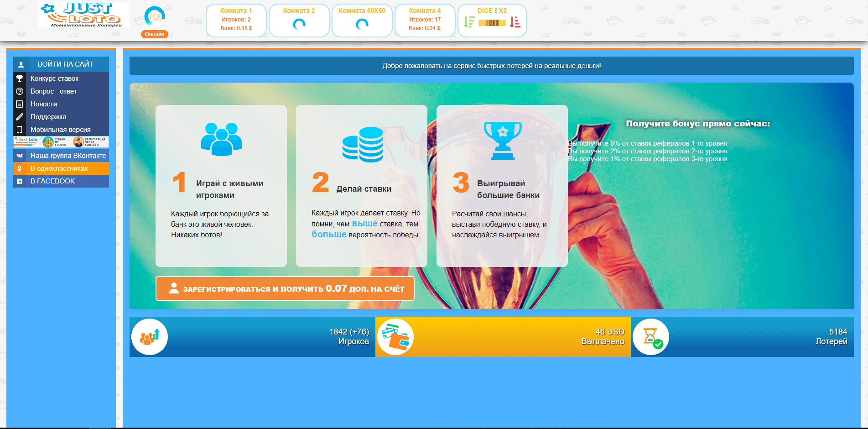868x429 pixels.
Task: Click the Just Loto logo
Action: click(x=84, y=15)
